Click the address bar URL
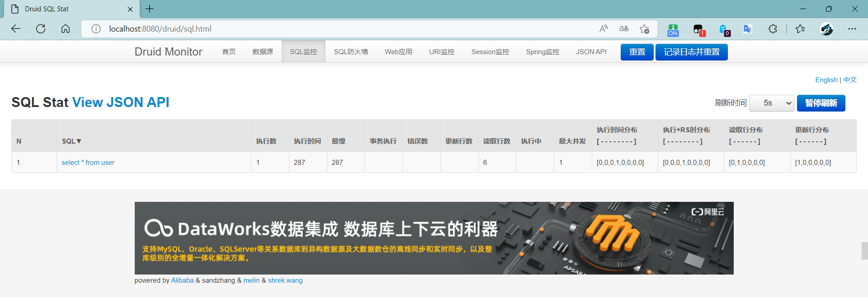This screenshot has height=298, width=868. (x=160, y=29)
